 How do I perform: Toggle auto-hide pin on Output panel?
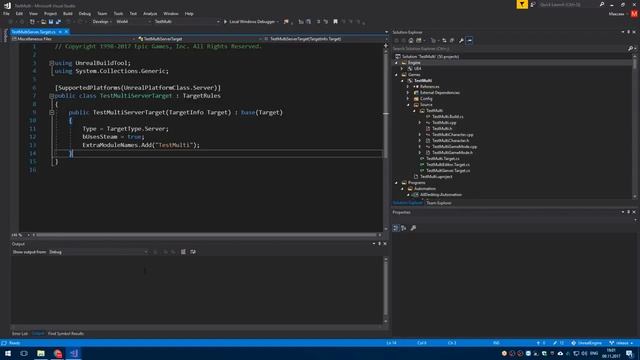379,244
